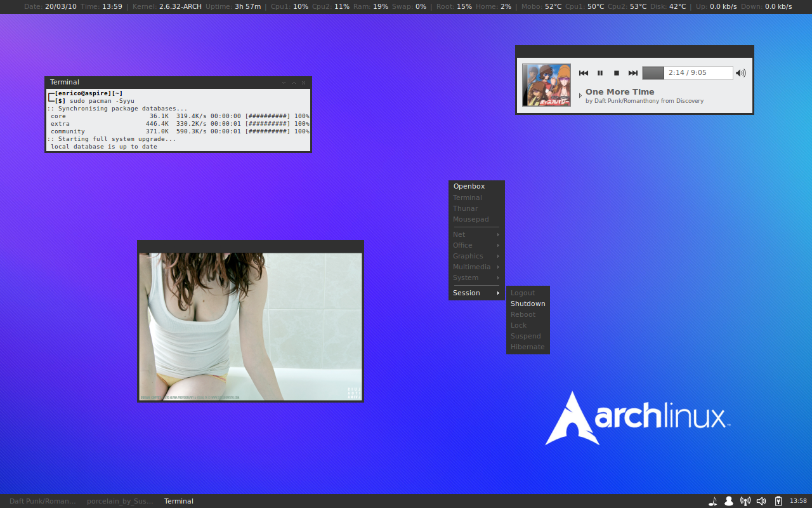Click the Daft Punk/Romanthony artist line
Screen dimensions: 812x508
point(645,101)
